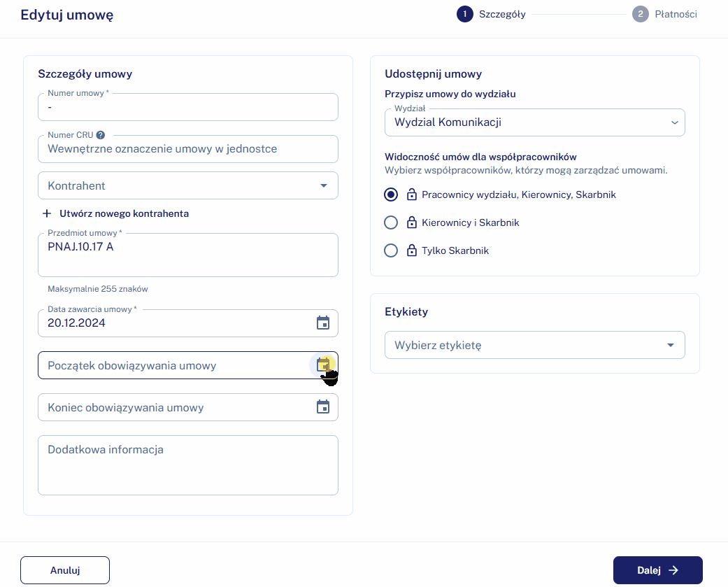Click the Numer CRU help icon

click(x=101, y=135)
